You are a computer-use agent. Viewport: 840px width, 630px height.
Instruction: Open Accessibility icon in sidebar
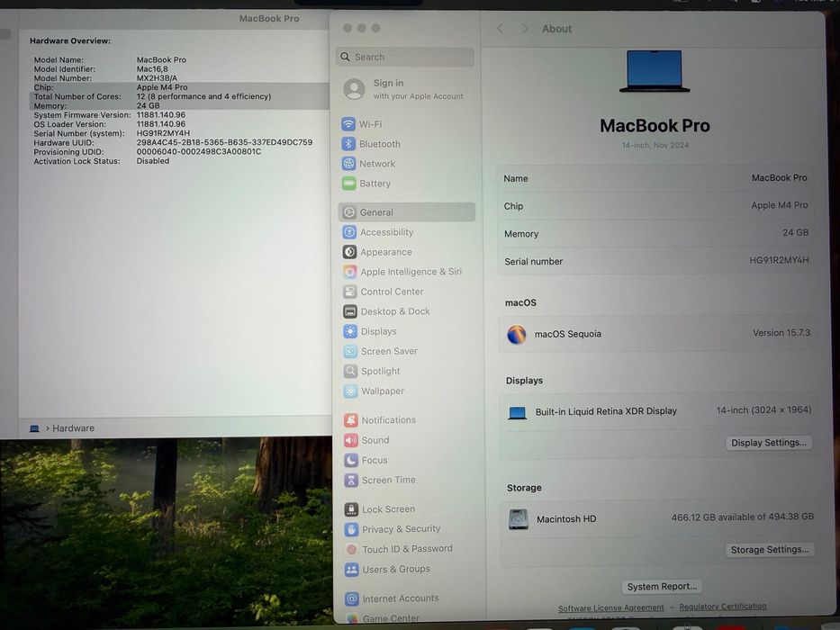pyautogui.click(x=349, y=232)
